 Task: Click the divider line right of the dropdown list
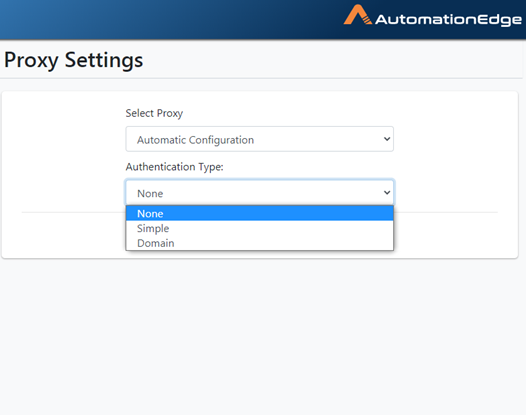[445, 212]
